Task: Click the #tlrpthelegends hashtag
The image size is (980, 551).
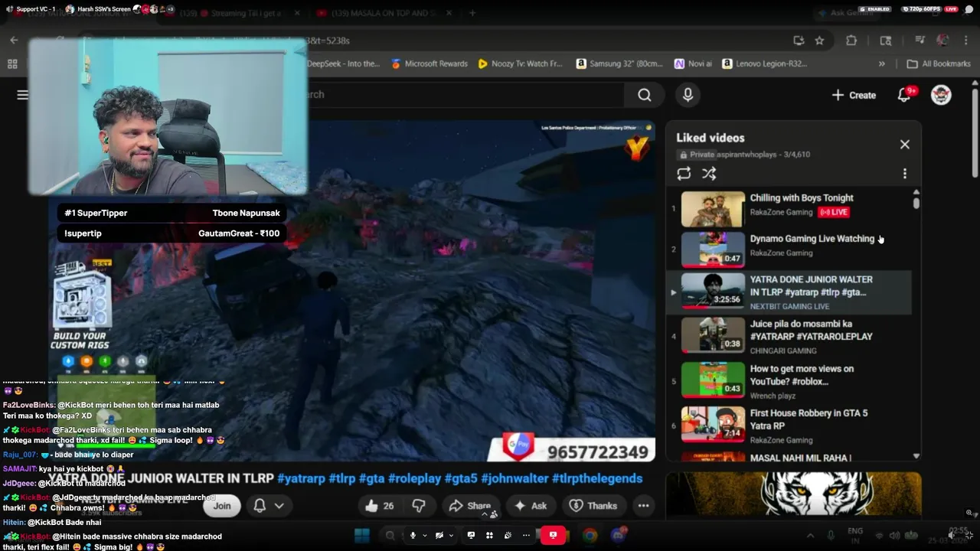Action: (597, 478)
